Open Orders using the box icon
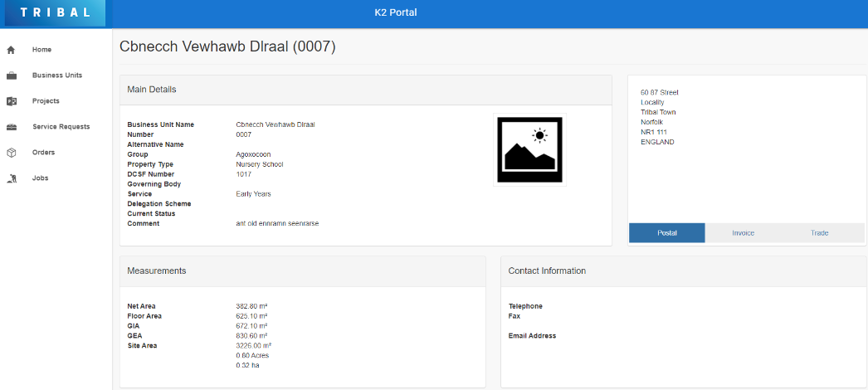The image size is (868, 390). coord(12,153)
